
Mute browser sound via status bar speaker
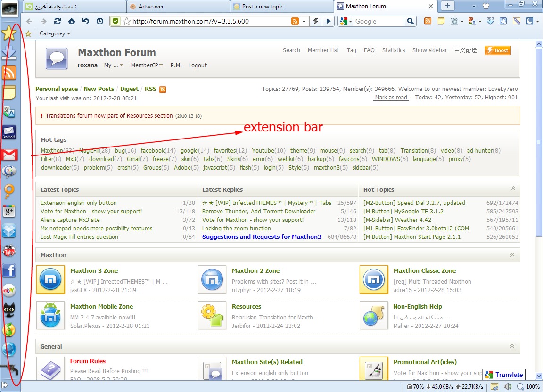507,387
